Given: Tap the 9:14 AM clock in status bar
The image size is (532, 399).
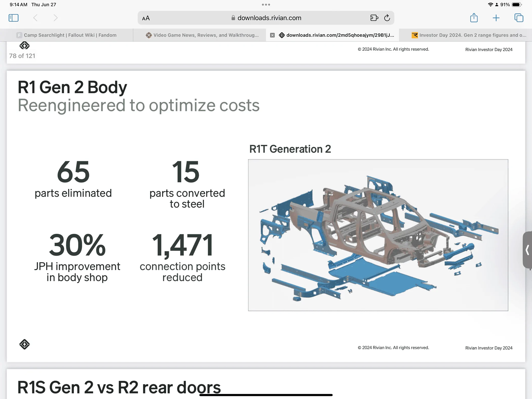Looking at the screenshot, I should (x=18, y=5).
